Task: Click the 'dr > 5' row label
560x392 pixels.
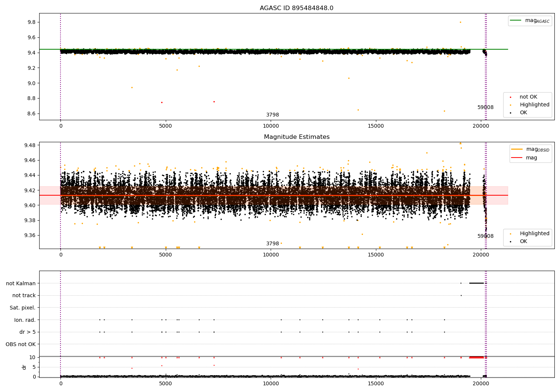Action: [27, 332]
